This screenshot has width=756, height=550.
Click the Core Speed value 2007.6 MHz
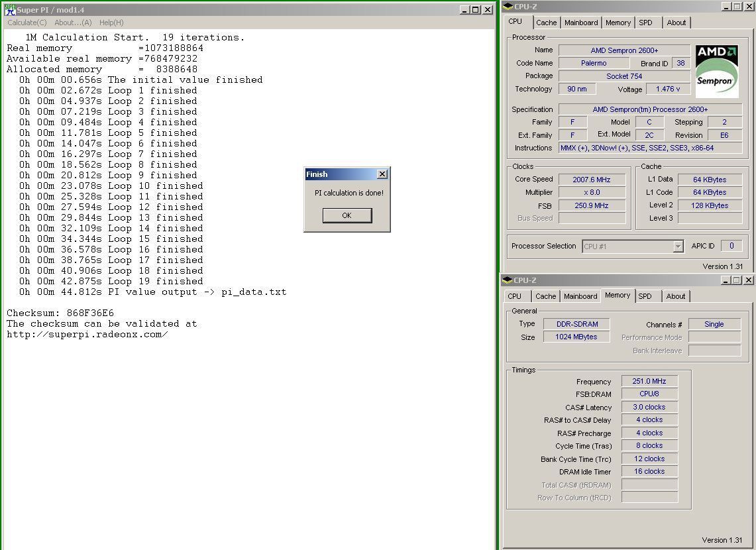pyautogui.click(x=592, y=180)
